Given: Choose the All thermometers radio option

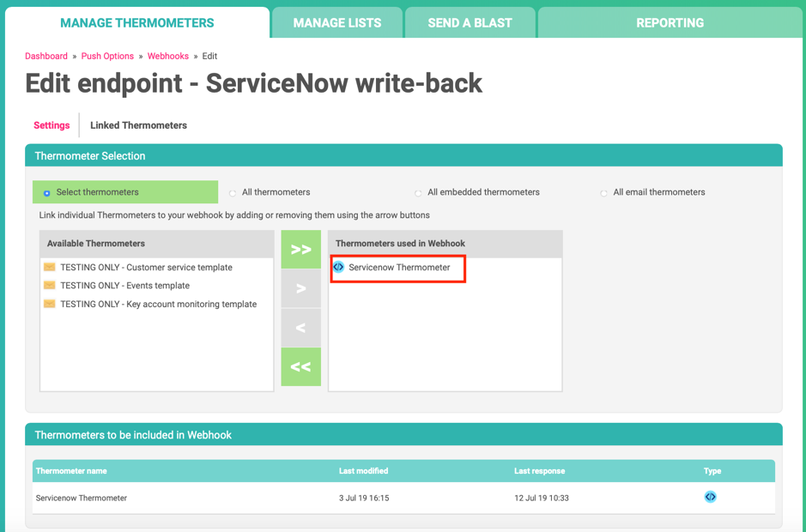Looking at the screenshot, I should (x=233, y=193).
